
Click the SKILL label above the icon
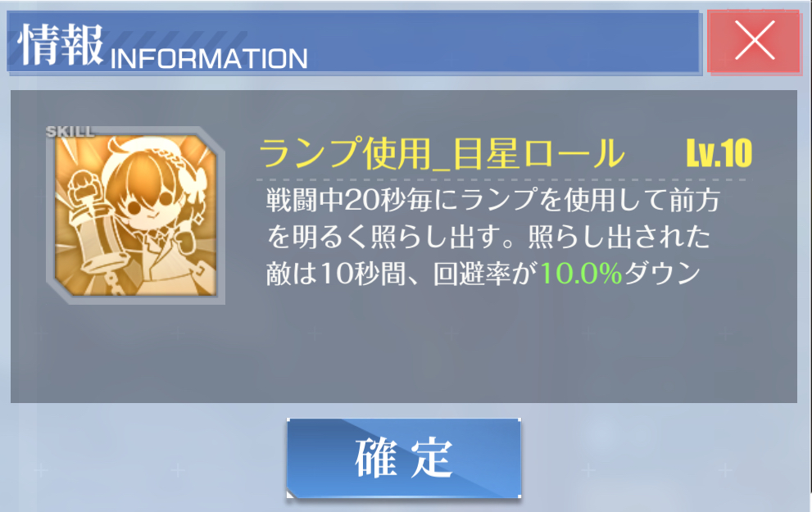(70, 132)
